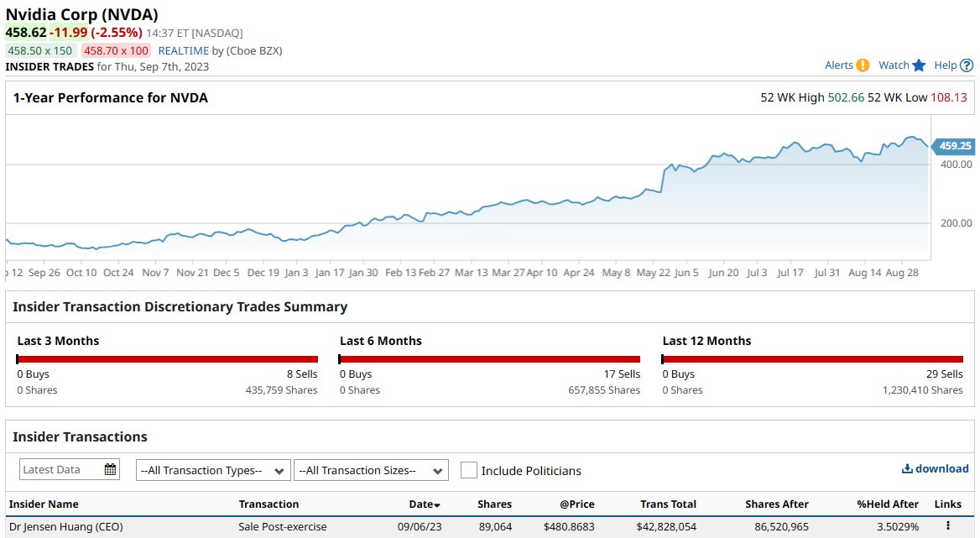Click the 1,230,410 Shares figure
Image resolution: width=980 pixels, height=538 pixels.
click(922, 390)
